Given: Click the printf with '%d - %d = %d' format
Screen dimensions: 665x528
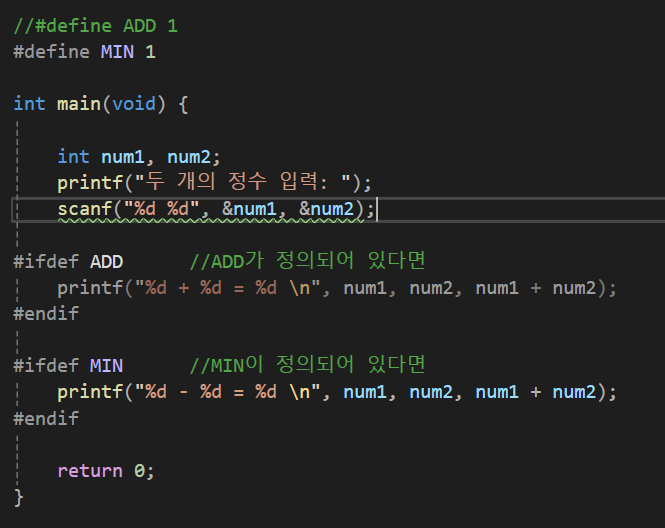Looking at the screenshot, I should click(337, 392).
